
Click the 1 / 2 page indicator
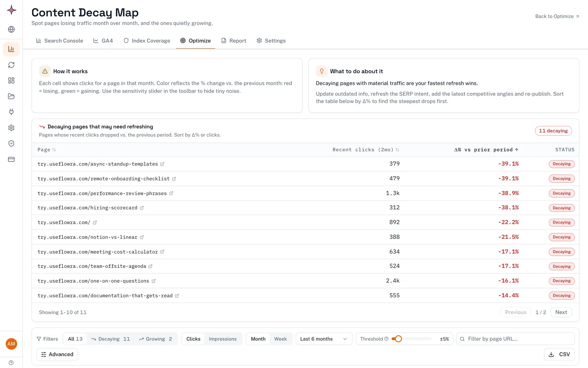click(541, 312)
